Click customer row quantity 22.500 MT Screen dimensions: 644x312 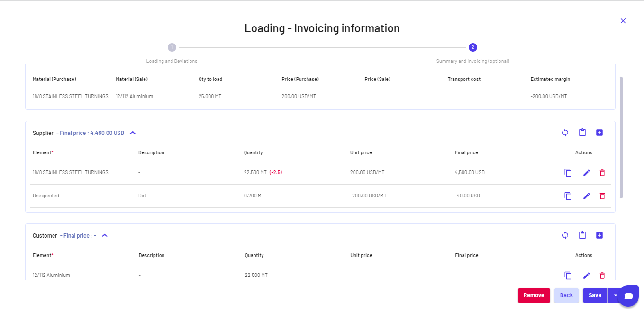pos(256,276)
